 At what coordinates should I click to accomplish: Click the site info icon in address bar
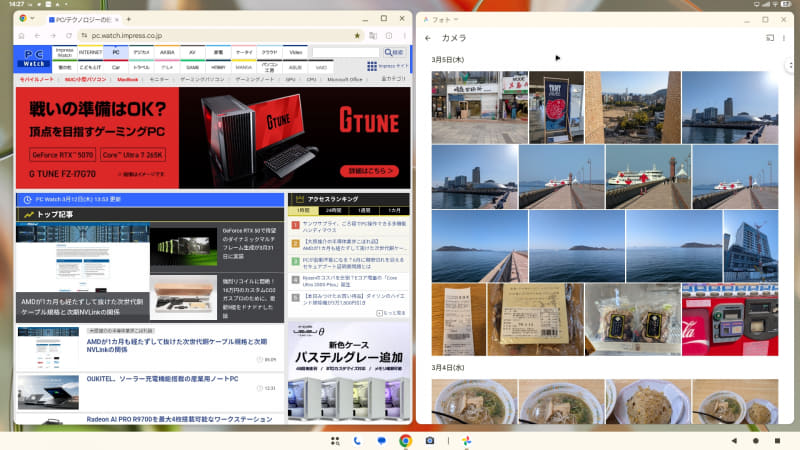84,36
